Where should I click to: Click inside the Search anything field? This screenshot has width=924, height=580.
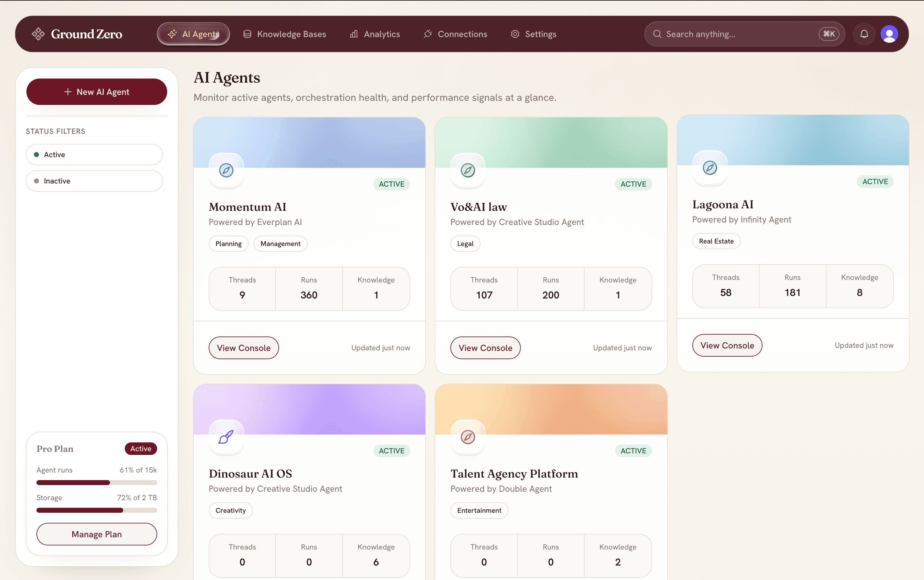click(x=729, y=34)
